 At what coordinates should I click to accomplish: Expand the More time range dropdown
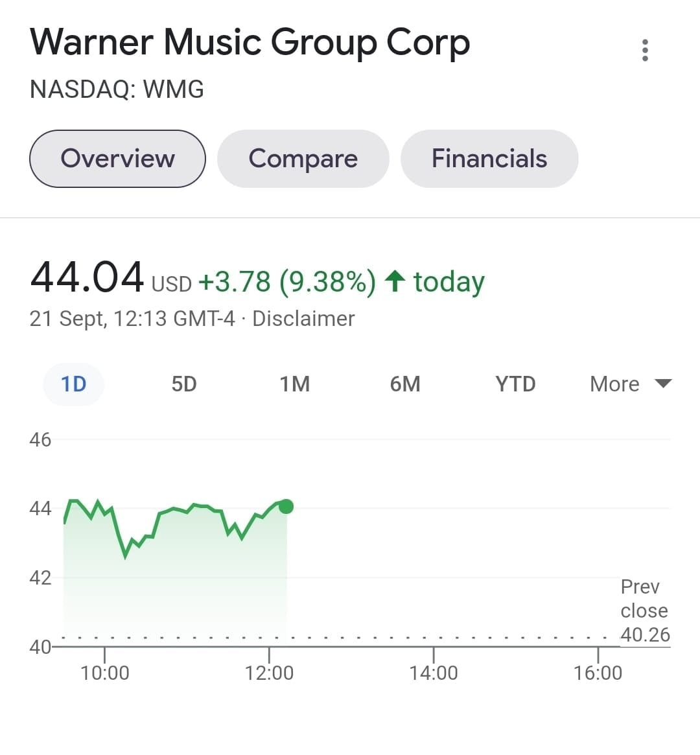614,384
